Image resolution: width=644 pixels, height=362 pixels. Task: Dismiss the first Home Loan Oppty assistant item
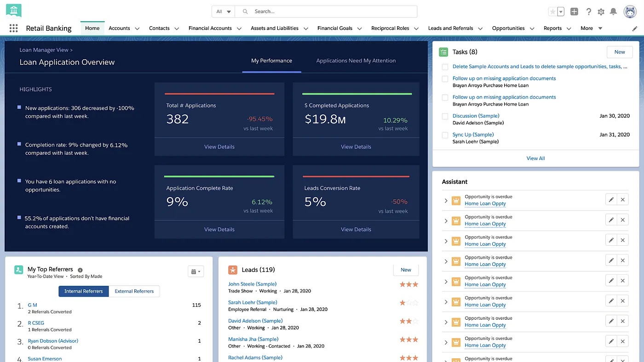point(622,200)
